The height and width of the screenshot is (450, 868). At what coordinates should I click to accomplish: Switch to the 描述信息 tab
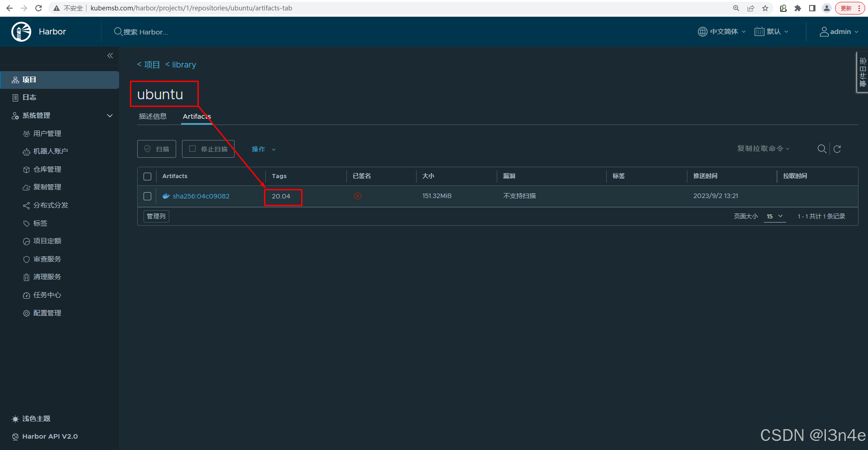tap(153, 116)
